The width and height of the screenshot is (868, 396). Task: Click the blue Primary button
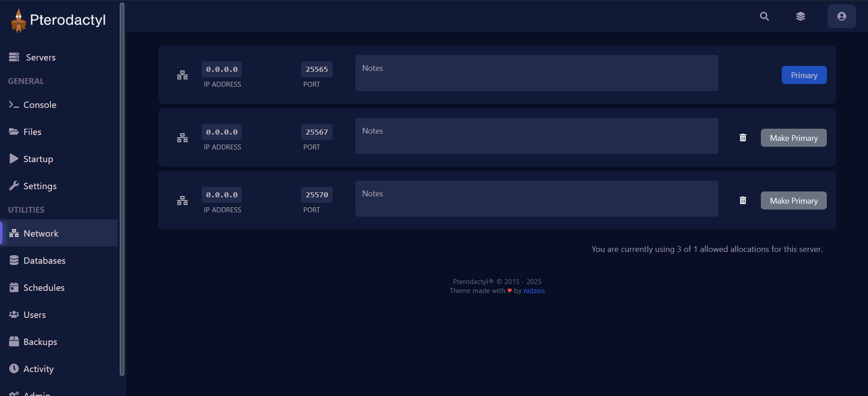point(804,75)
